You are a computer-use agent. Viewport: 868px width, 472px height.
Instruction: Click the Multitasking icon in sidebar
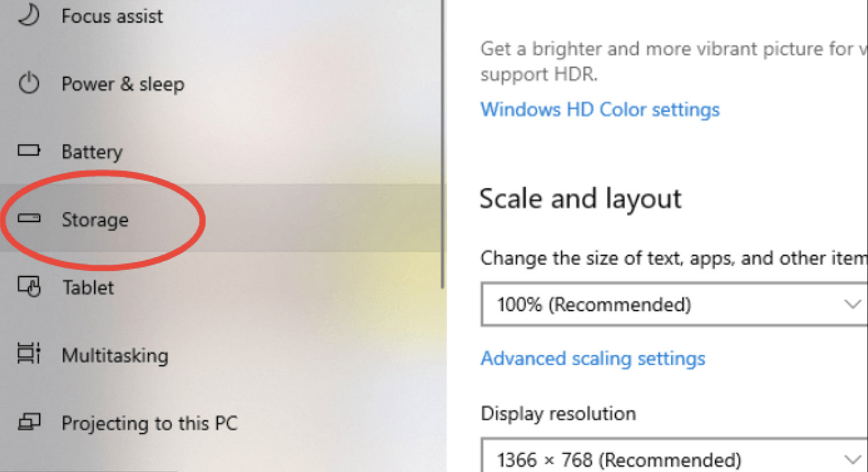tap(29, 353)
